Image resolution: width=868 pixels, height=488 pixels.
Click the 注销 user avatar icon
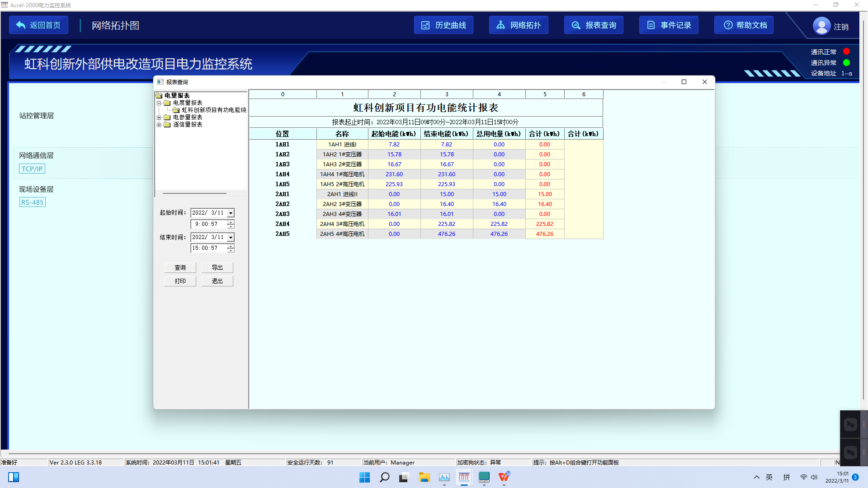[821, 26]
